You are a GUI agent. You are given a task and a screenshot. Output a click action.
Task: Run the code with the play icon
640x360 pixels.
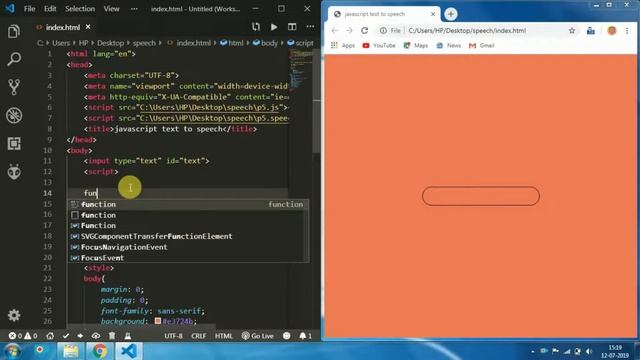pyautogui.click(x=274, y=27)
